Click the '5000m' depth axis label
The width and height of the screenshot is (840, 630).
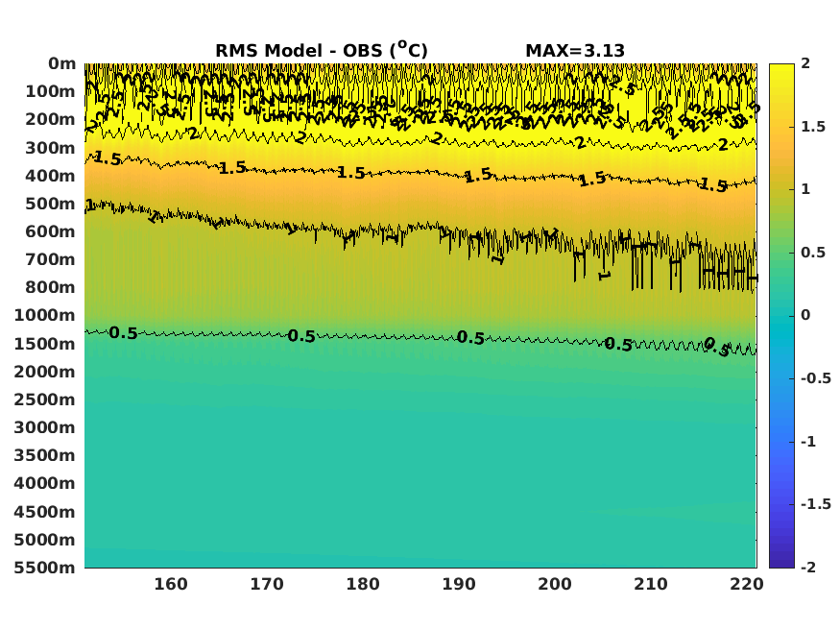[45, 540]
